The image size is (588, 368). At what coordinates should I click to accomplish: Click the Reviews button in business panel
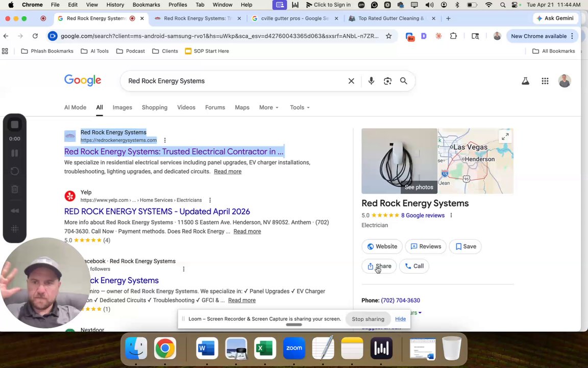(x=426, y=246)
